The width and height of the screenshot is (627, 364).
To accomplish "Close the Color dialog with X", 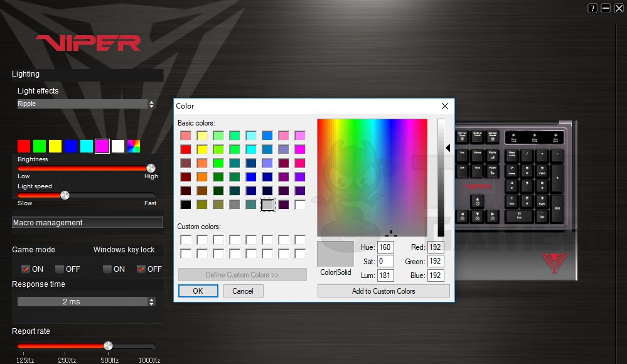I will [x=445, y=106].
